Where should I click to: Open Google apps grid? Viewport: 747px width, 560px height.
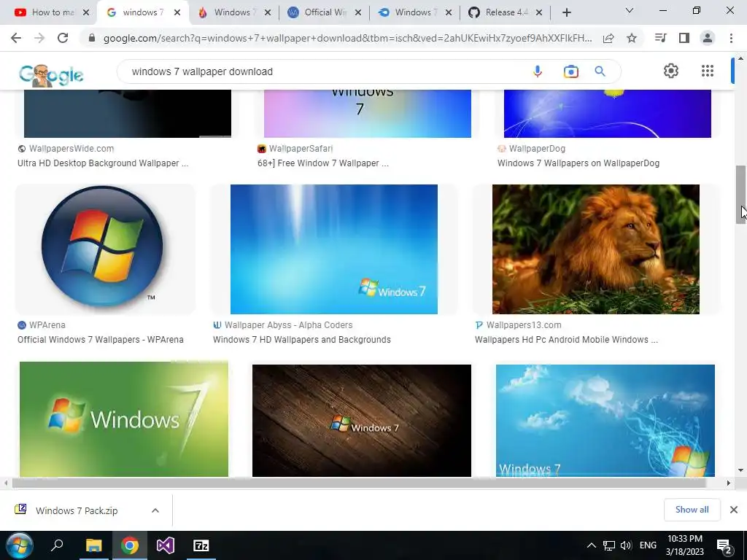click(708, 71)
